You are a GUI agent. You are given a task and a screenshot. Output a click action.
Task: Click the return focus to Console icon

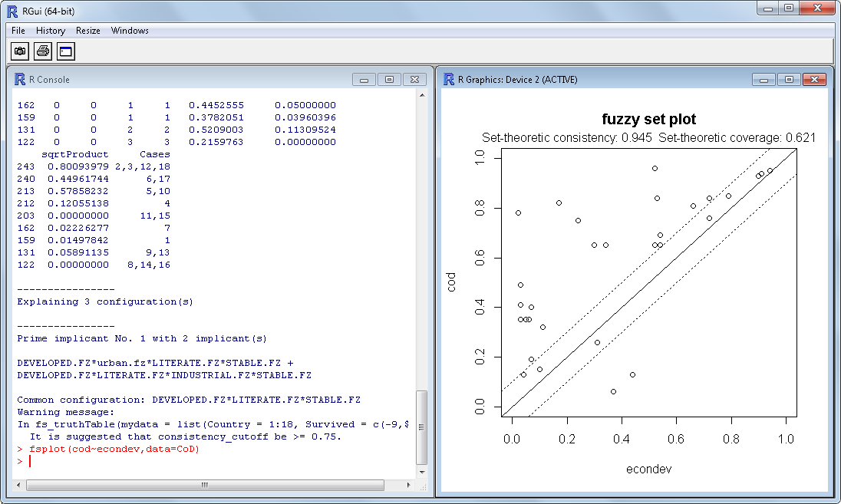tap(66, 51)
